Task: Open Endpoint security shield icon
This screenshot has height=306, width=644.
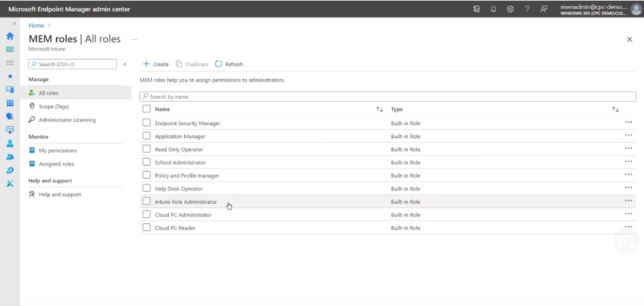Action: (x=10, y=117)
